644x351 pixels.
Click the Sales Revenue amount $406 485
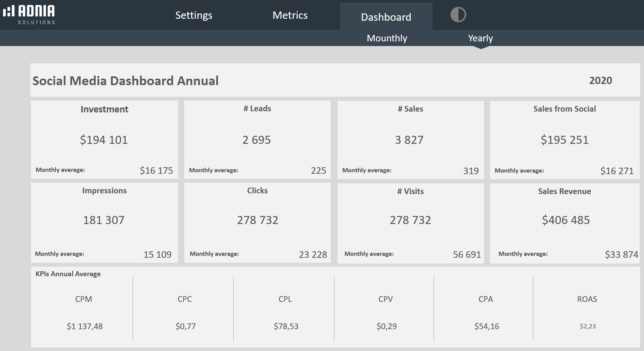coord(565,220)
